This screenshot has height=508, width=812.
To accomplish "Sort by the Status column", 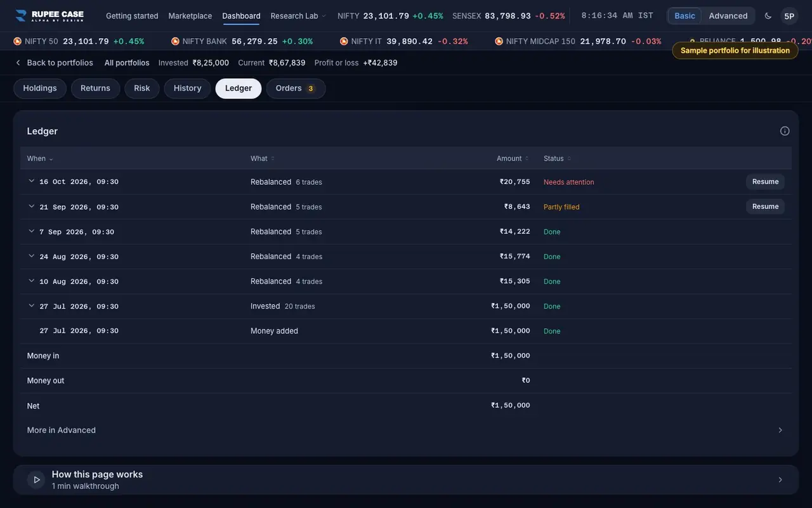I will (557, 159).
